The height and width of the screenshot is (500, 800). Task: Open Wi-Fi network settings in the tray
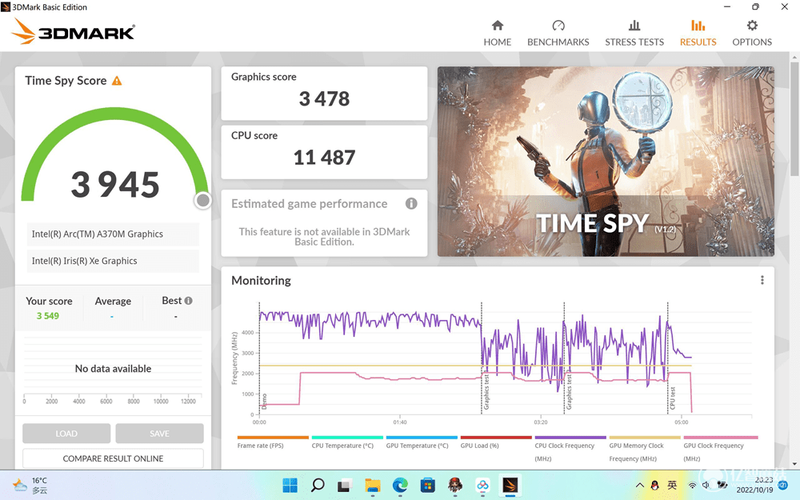[x=692, y=485]
